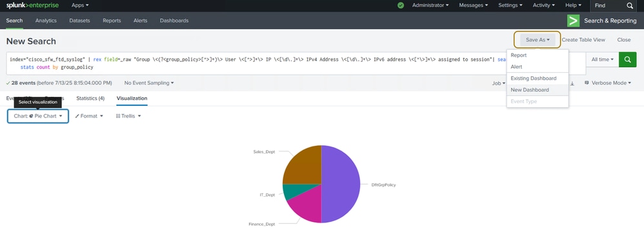Image resolution: width=644 pixels, height=240 pixels.
Task: Open the Settings dropdown
Action: 510,5
